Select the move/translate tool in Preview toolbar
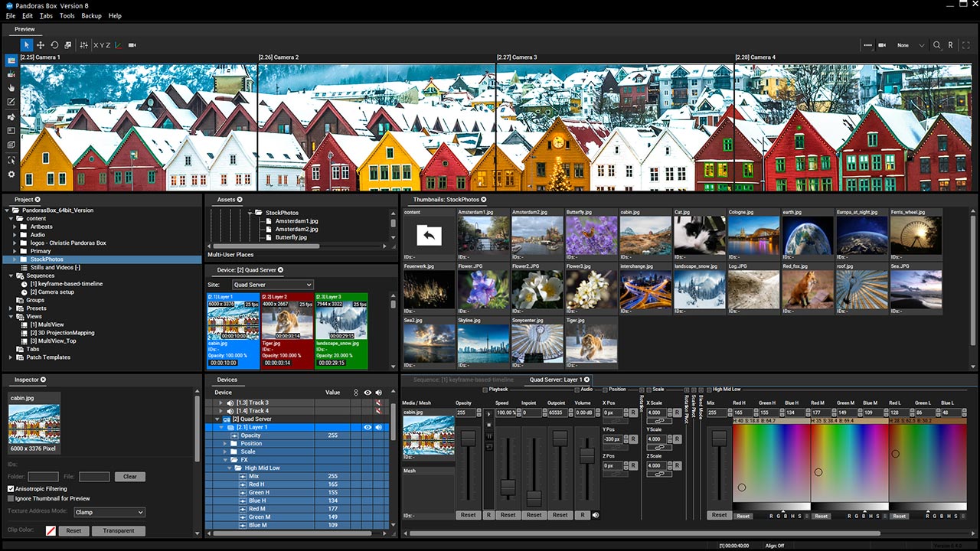The height and width of the screenshot is (551, 980). coord(41,45)
